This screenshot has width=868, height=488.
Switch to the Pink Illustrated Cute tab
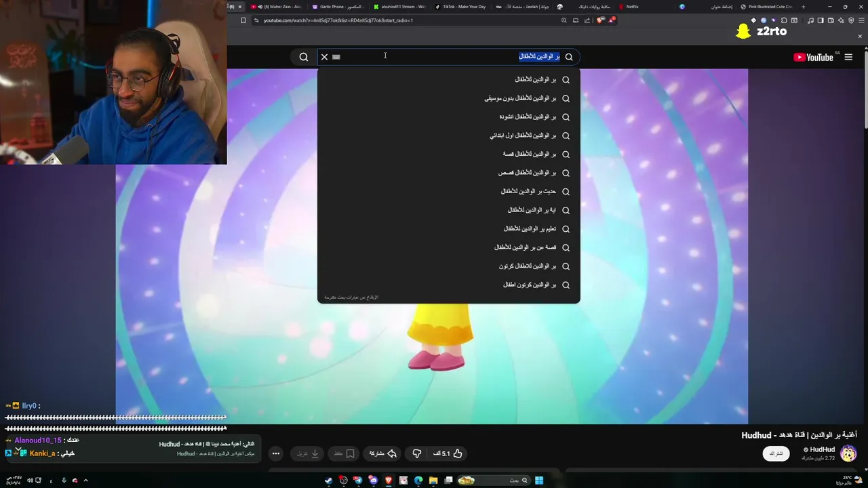[x=766, y=7]
